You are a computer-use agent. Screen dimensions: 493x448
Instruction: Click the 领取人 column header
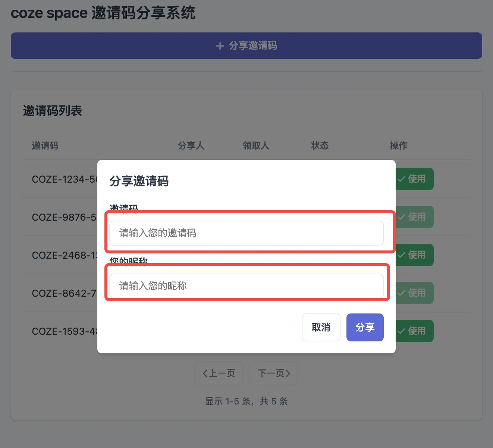(256, 145)
